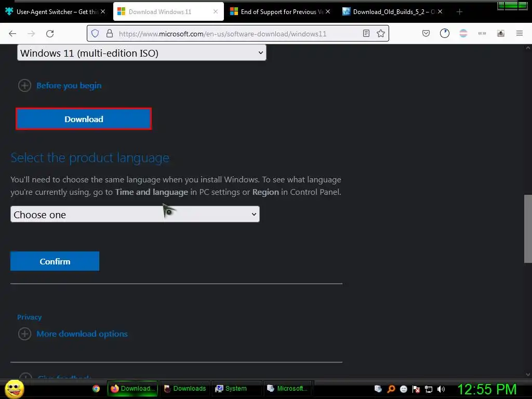Open the smiley face start button

[14, 389]
